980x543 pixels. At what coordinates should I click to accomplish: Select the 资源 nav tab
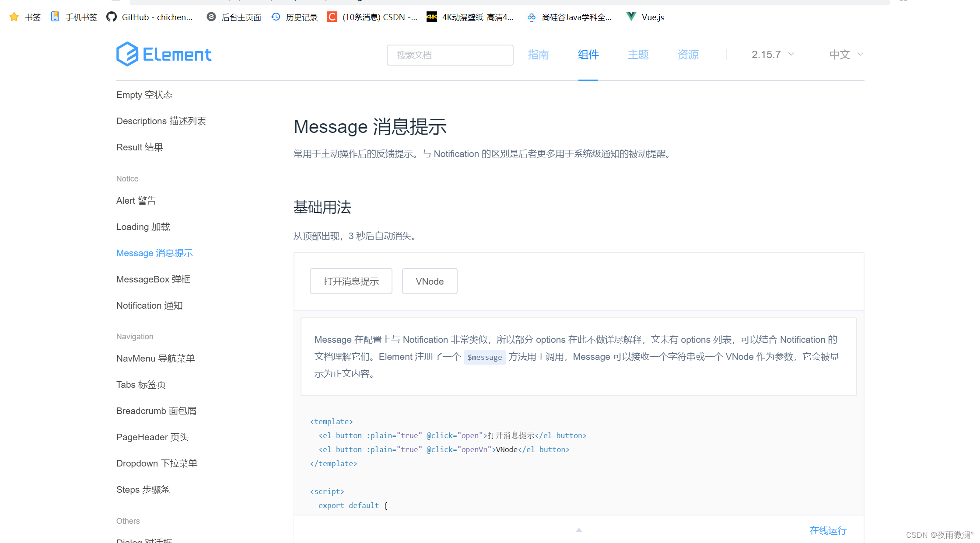tap(688, 55)
